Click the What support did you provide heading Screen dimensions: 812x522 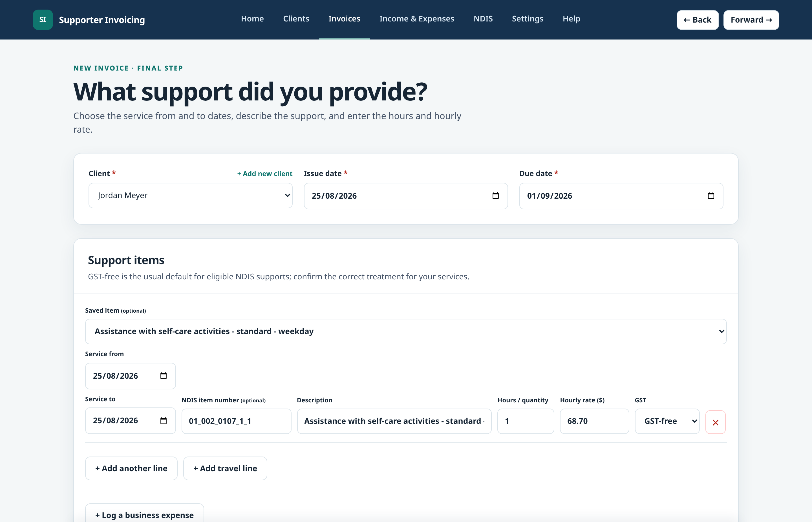[250, 91]
